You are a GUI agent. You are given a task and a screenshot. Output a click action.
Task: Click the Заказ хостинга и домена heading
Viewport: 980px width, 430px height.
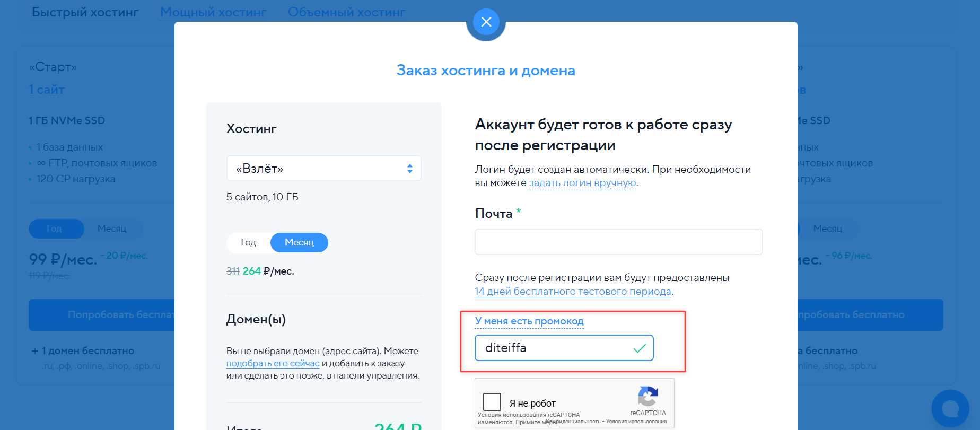coord(486,71)
